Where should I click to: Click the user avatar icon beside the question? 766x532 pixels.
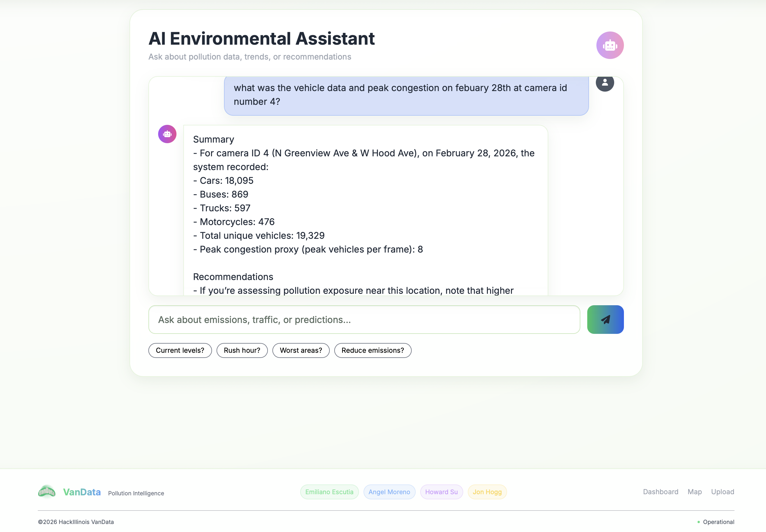click(605, 83)
